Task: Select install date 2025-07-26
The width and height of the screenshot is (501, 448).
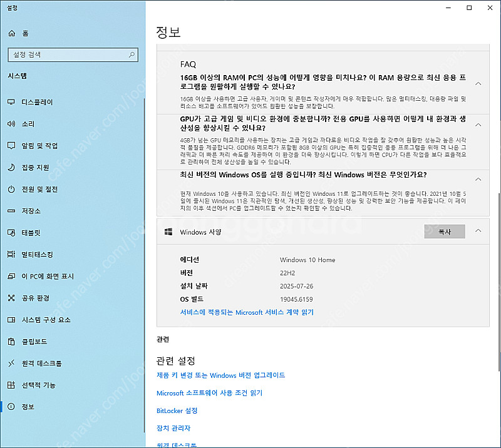Action: click(296, 286)
